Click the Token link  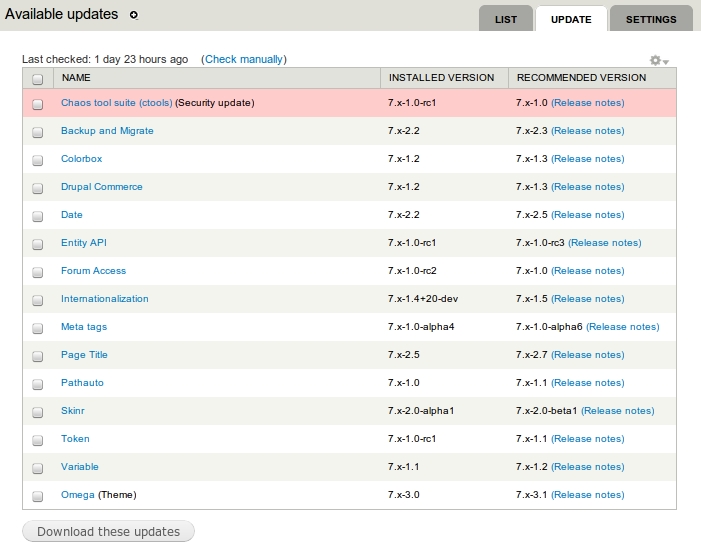point(75,439)
